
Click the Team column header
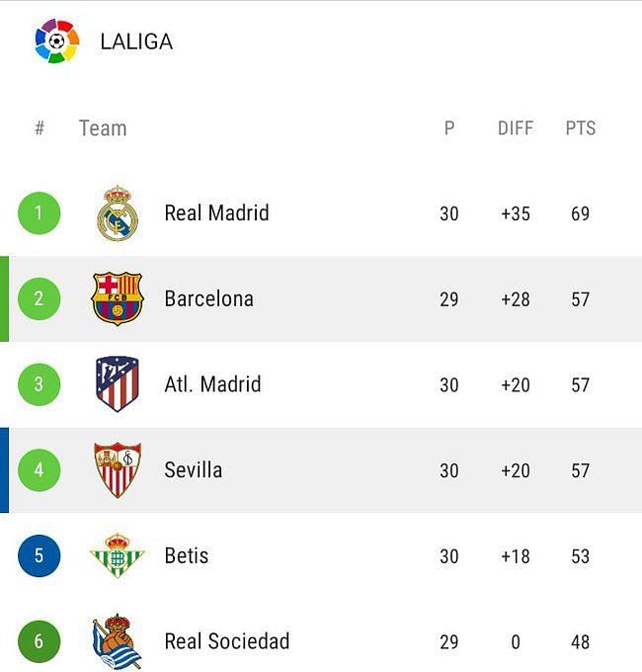103,128
